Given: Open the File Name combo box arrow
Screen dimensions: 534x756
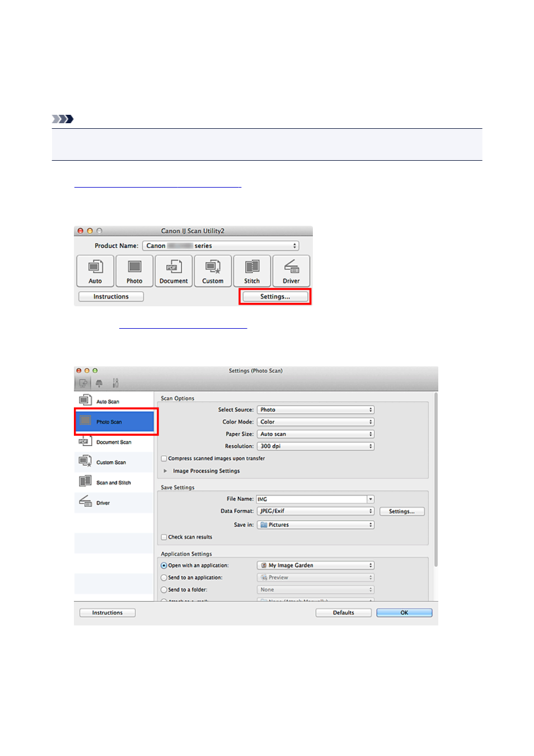Looking at the screenshot, I should point(371,499).
